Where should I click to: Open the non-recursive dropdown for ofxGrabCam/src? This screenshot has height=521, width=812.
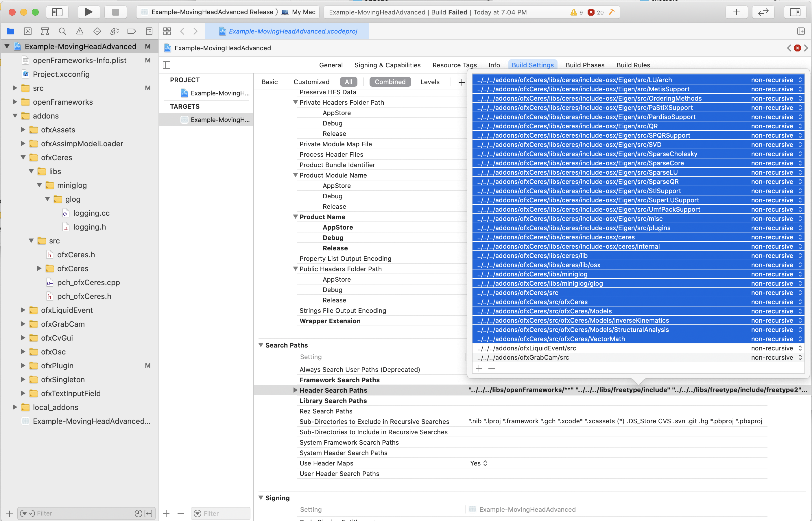(800, 357)
